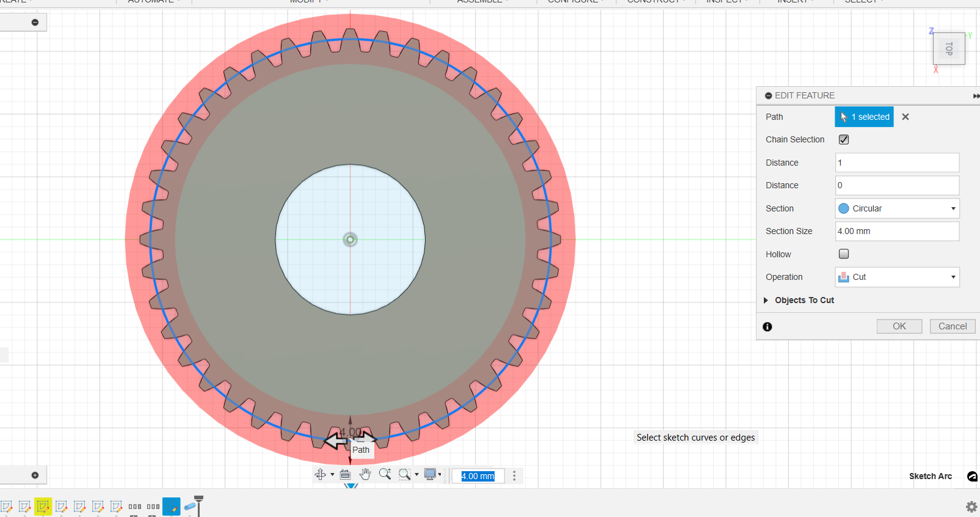This screenshot has height=517, width=980.
Task: Collapse the browser panel minus button
Action: click(35, 23)
